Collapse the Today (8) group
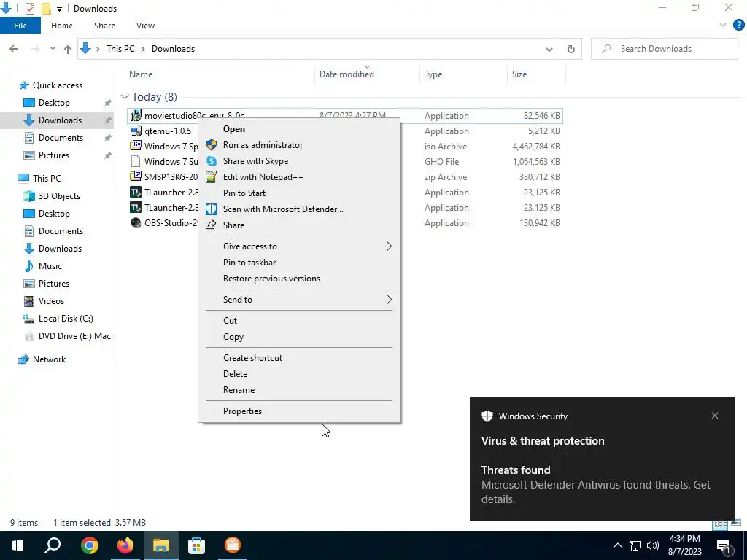 pyautogui.click(x=125, y=97)
